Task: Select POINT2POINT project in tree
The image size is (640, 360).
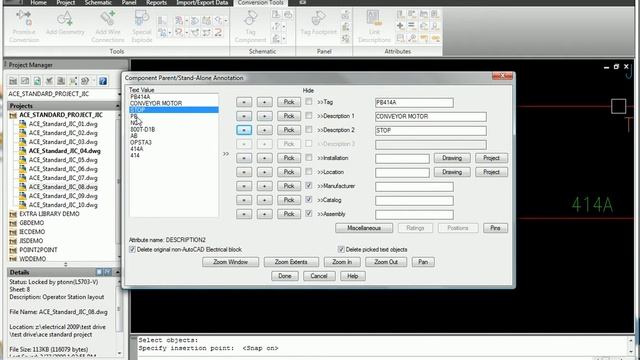Action: click(38, 250)
